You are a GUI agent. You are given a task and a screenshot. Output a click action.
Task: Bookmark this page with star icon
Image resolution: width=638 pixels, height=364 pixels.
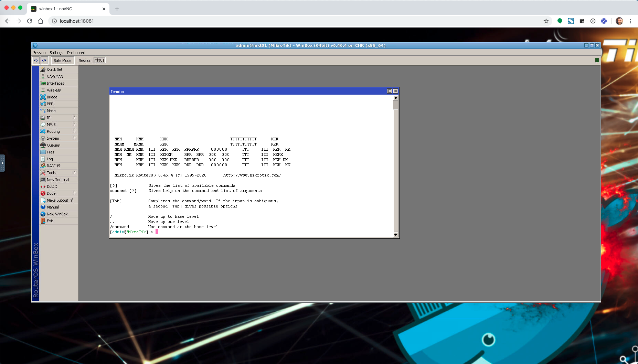(x=546, y=21)
